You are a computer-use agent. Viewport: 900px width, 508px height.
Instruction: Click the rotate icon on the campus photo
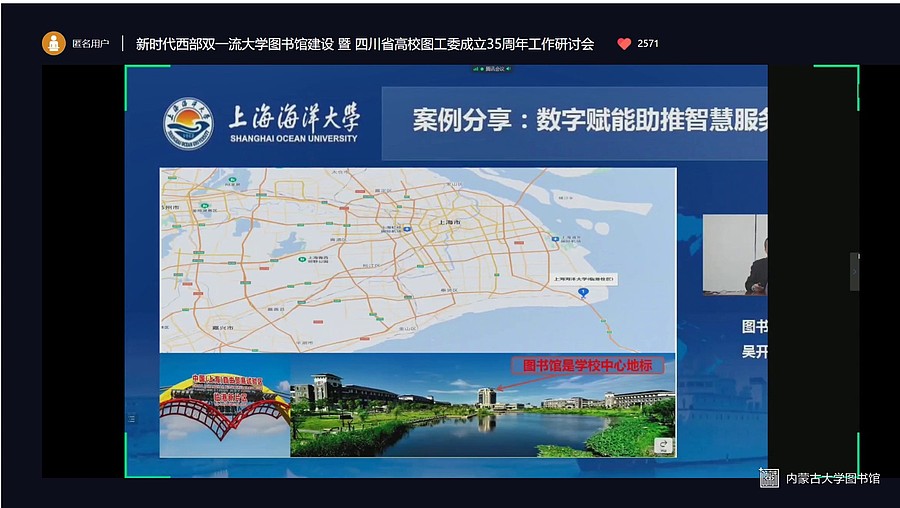(664, 446)
